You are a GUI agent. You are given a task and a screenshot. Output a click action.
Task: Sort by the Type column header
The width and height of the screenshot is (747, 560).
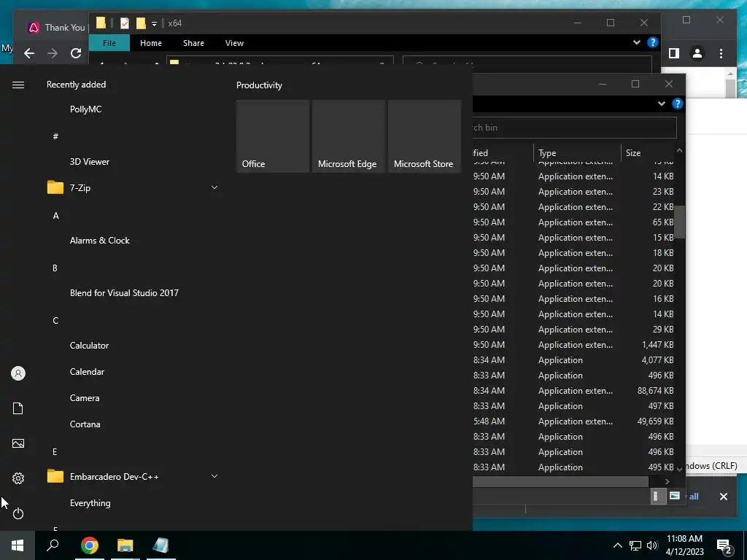click(577, 153)
